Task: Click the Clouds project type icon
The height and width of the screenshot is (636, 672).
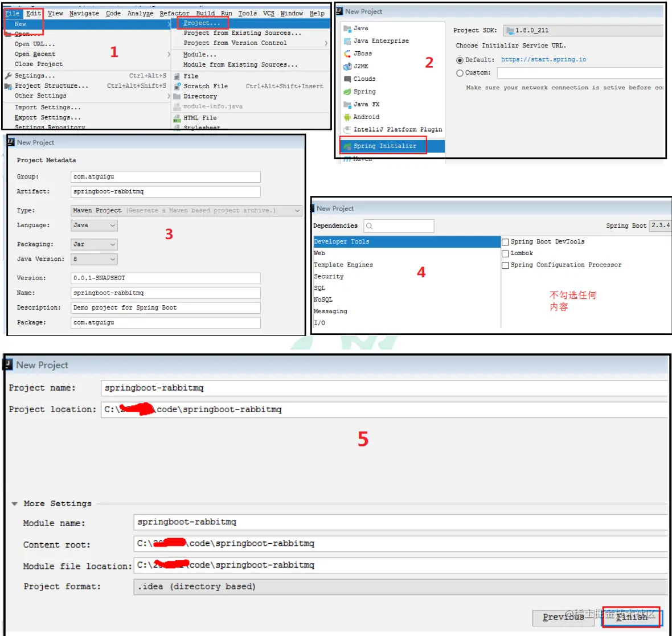Action: pos(347,79)
